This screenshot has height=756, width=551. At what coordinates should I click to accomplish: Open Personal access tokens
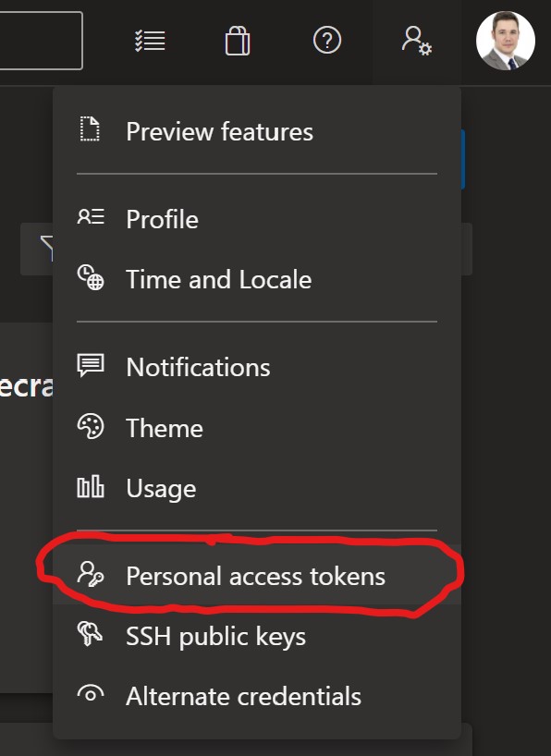(257, 575)
